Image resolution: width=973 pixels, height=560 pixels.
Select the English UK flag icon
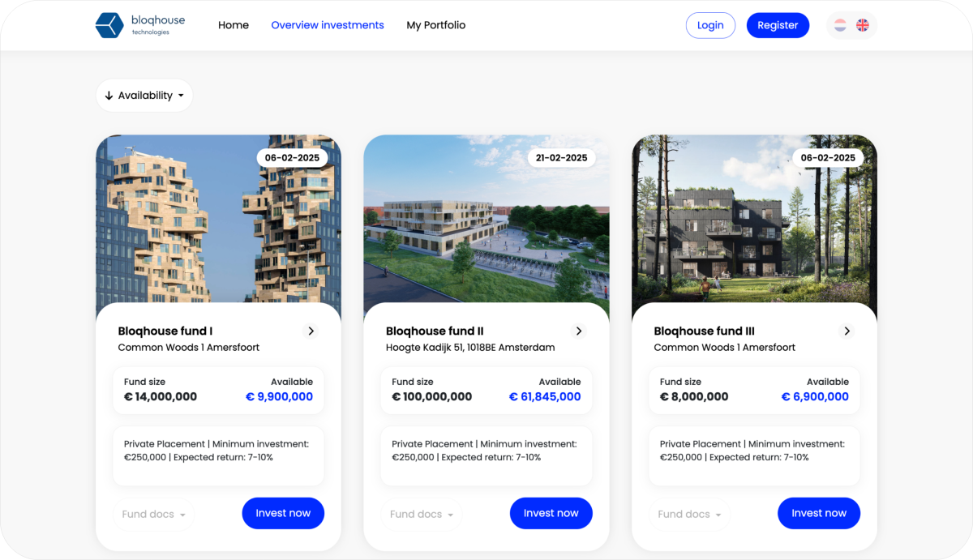click(863, 25)
